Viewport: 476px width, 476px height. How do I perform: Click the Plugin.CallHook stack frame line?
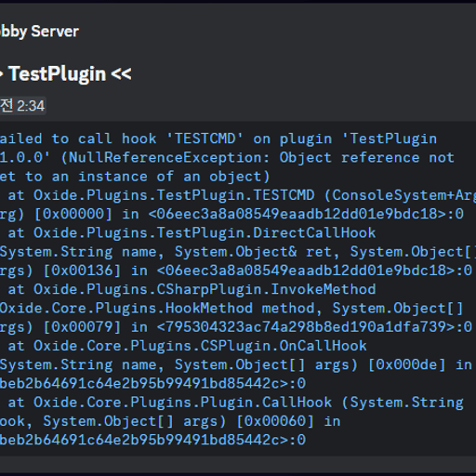(235, 403)
